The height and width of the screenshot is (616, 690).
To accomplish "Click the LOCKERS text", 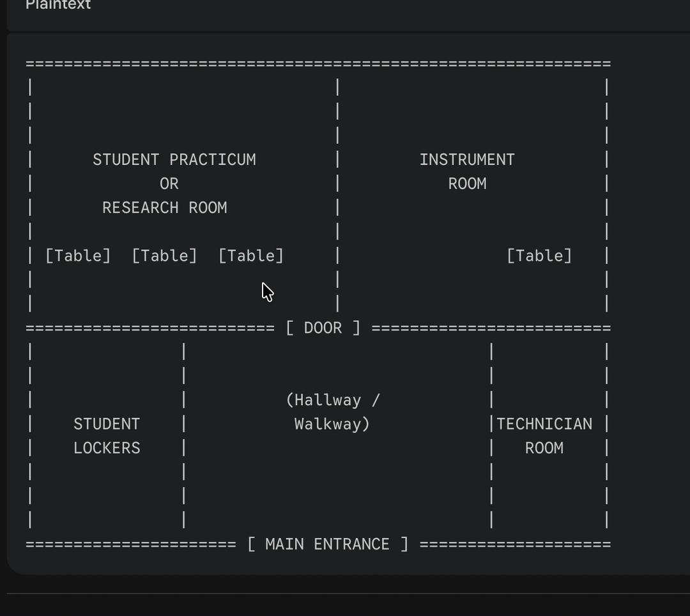I will point(106,448).
